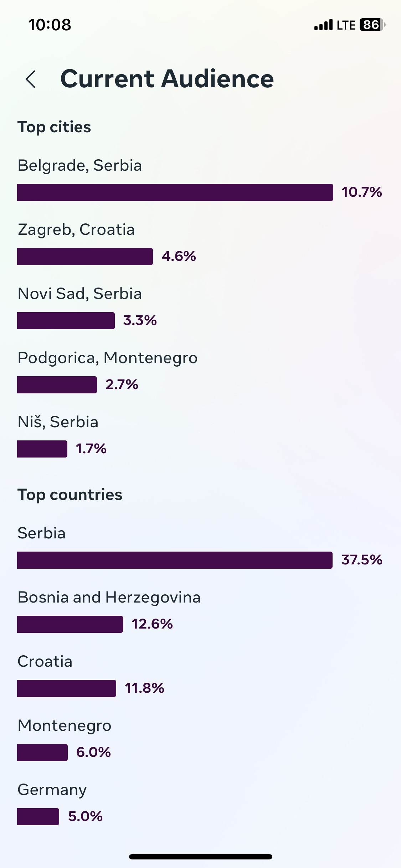The image size is (401, 868).
Task: Tap the Croatia 11.8% bar
Action: coord(67,688)
